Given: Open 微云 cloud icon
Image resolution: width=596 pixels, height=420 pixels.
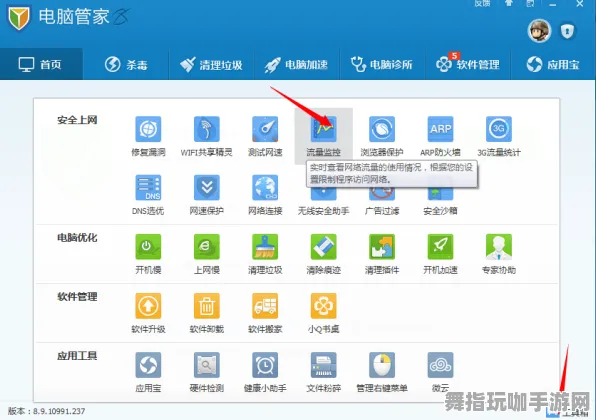Looking at the screenshot, I should click(x=440, y=365).
